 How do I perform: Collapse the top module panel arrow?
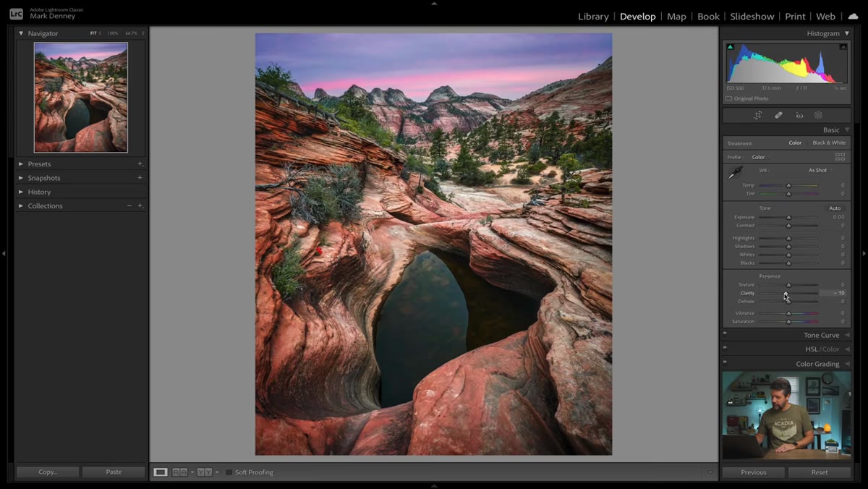point(434,3)
